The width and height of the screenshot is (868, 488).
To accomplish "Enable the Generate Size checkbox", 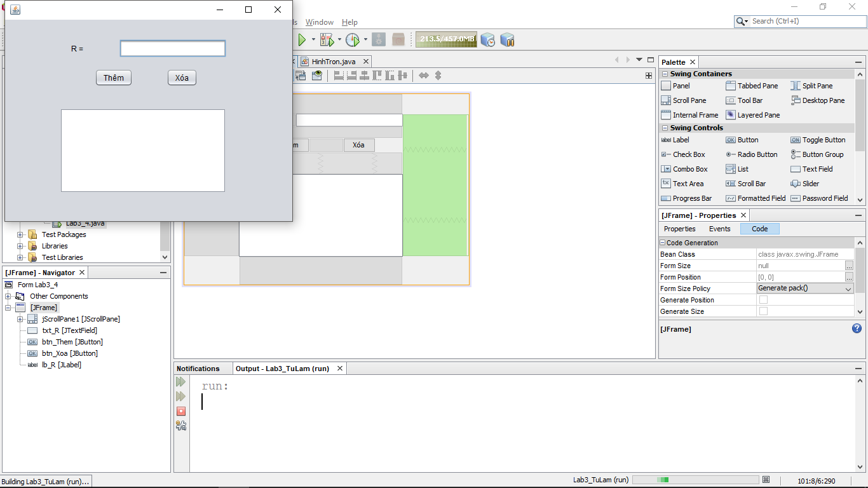I will click(763, 311).
